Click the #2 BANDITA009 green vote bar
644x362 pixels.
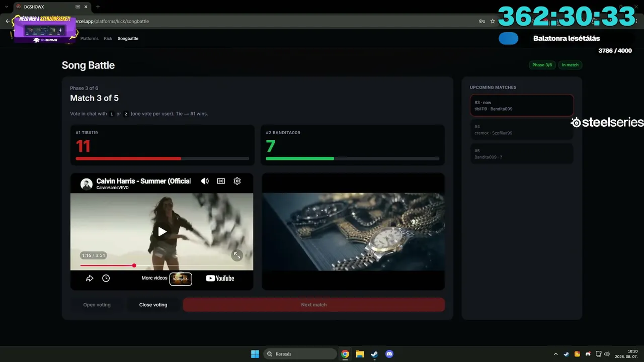tap(353, 158)
